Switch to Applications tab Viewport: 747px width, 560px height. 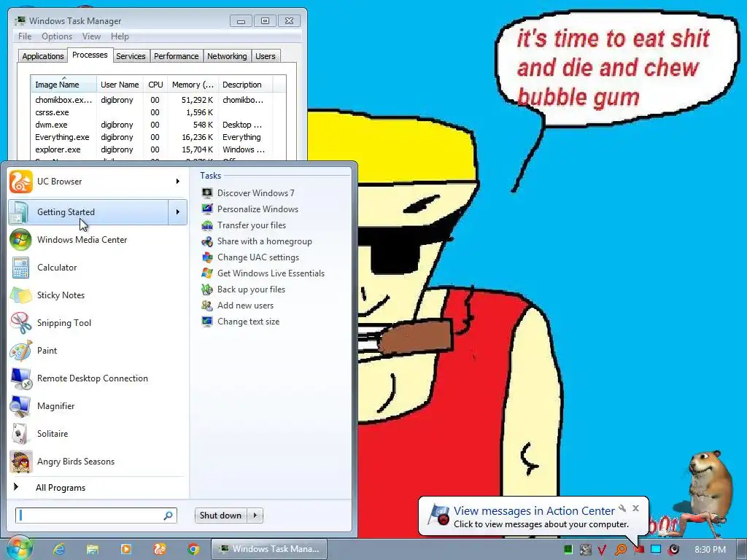click(43, 56)
